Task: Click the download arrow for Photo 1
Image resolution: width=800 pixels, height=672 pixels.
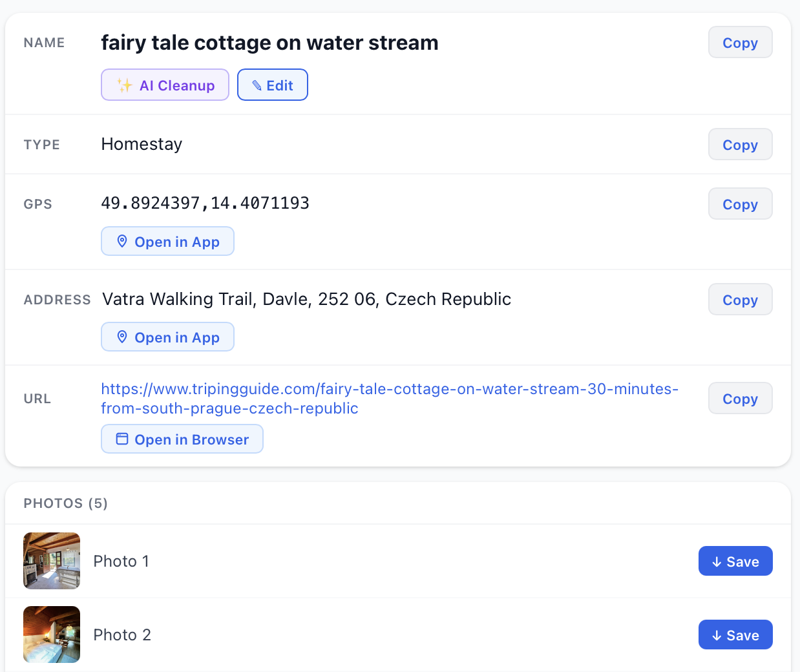Action: tap(717, 562)
